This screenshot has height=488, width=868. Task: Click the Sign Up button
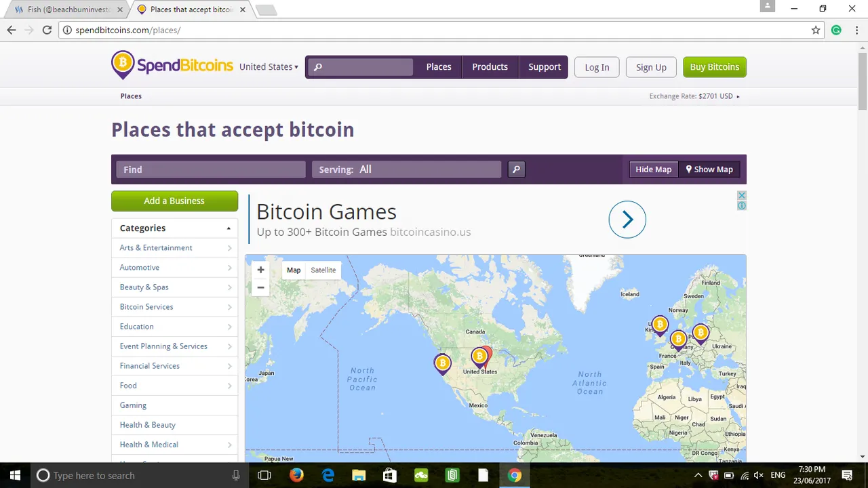651,67
